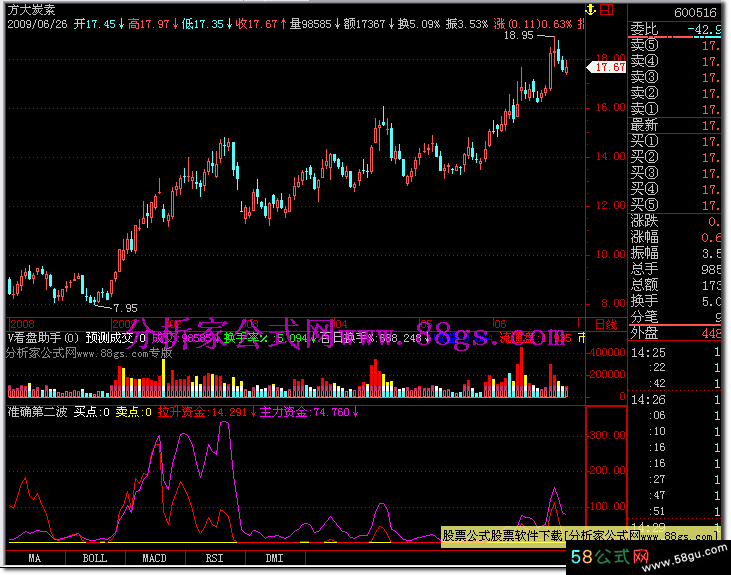Click the 04 month label on time axis
731x575 pixels.
[341, 324]
